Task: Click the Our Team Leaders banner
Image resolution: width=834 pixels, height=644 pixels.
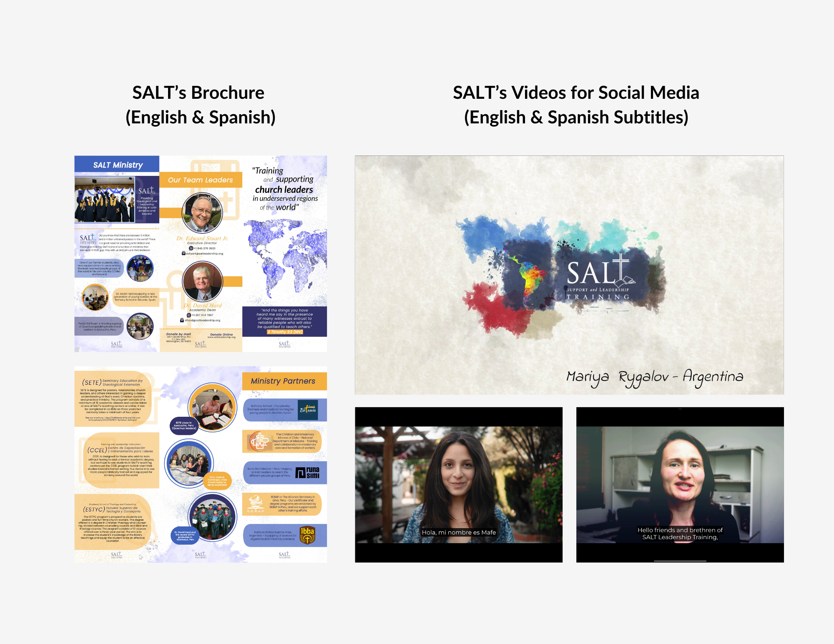Action: coord(201,180)
